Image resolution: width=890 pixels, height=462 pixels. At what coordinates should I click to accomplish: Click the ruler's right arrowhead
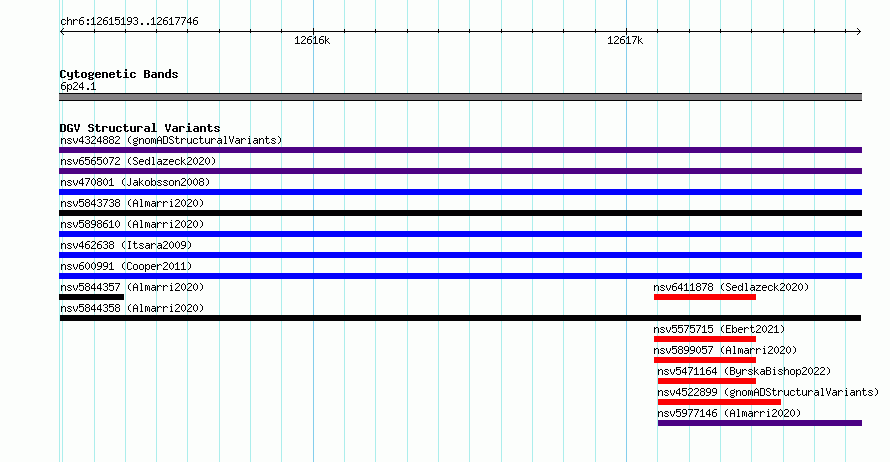tap(858, 32)
